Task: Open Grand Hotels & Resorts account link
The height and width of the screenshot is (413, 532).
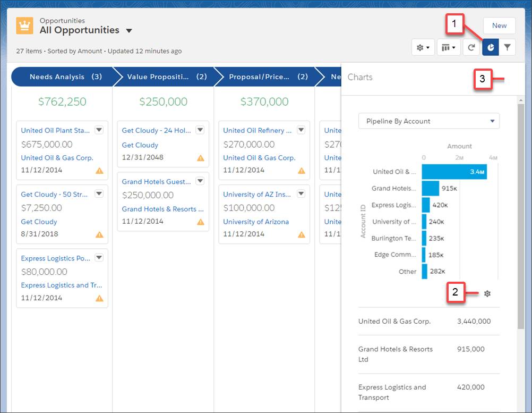Action: pyautogui.click(x=163, y=209)
